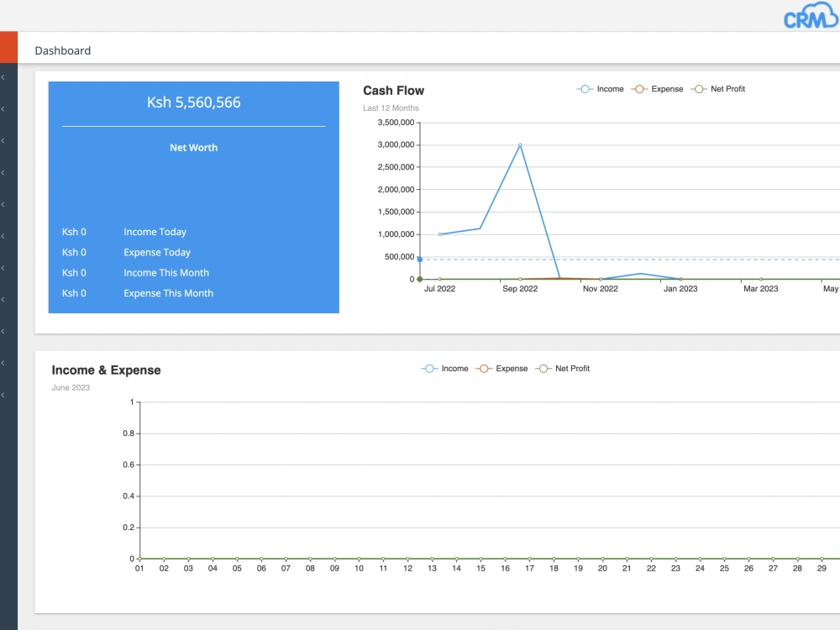
Task: Click day 15 on the Income & Expense axis
Action: pos(481,569)
